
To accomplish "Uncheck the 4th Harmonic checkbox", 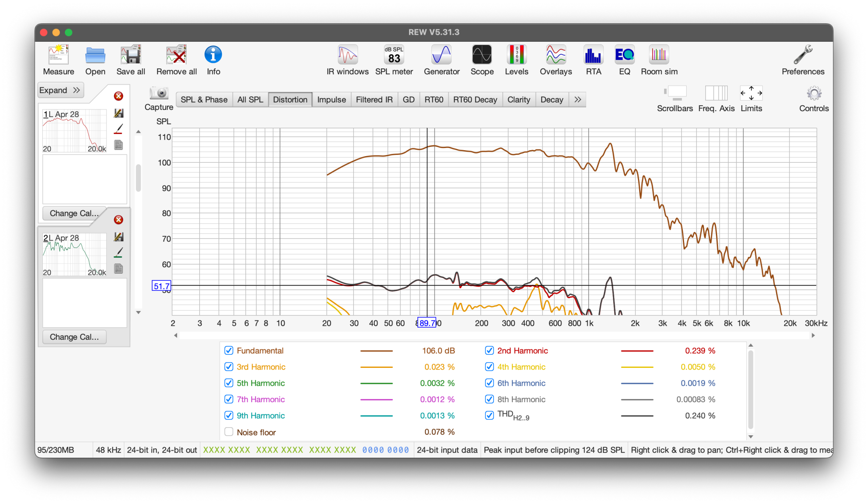I will (490, 367).
